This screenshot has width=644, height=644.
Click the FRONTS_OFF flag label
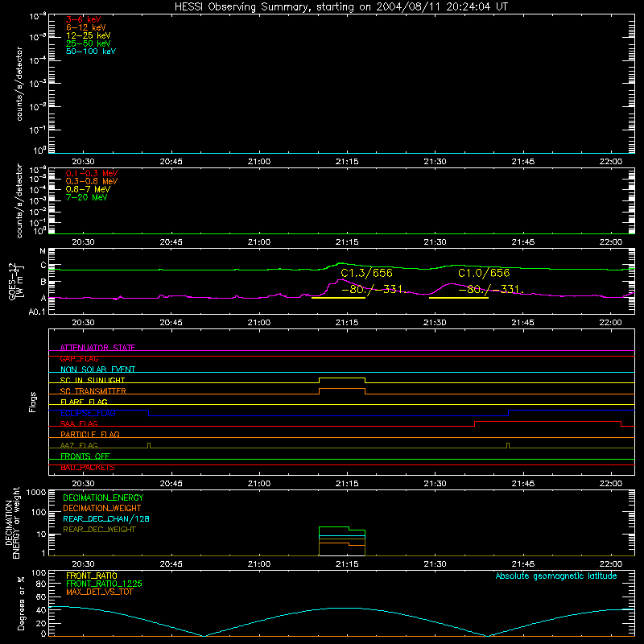(x=85, y=456)
